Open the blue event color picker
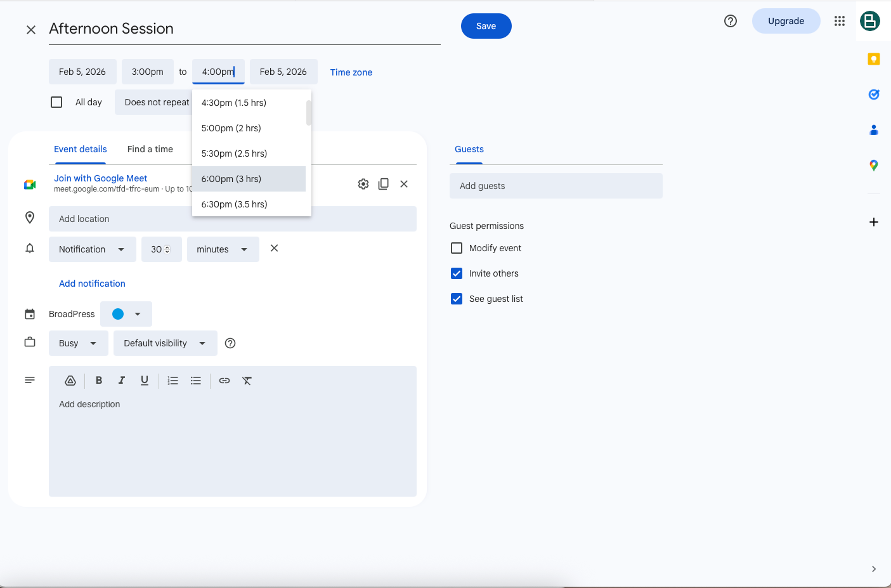The height and width of the screenshot is (588, 891). point(126,314)
